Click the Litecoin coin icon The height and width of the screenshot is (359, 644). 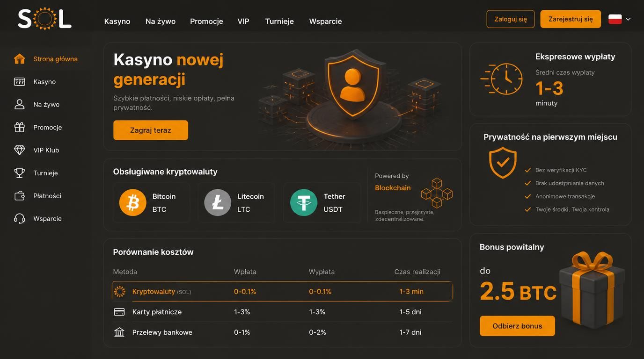tap(218, 202)
